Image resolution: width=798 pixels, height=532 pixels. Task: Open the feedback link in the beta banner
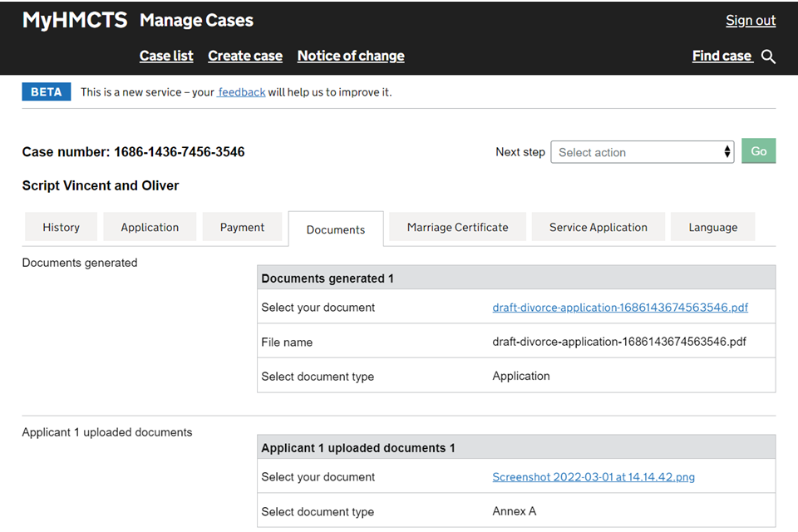[242, 92]
